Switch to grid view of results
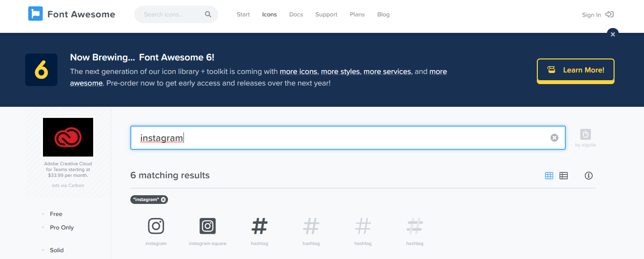This screenshot has width=644, height=259. pos(549,176)
